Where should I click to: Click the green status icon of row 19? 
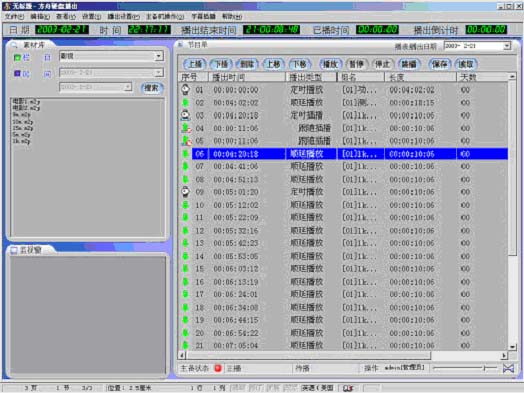coord(185,320)
